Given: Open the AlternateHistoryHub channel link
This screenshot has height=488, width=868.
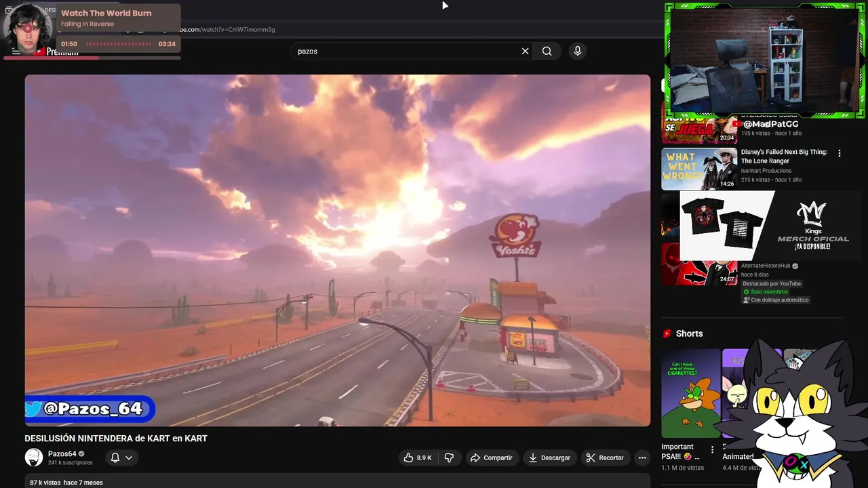Looking at the screenshot, I should (766, 266).
